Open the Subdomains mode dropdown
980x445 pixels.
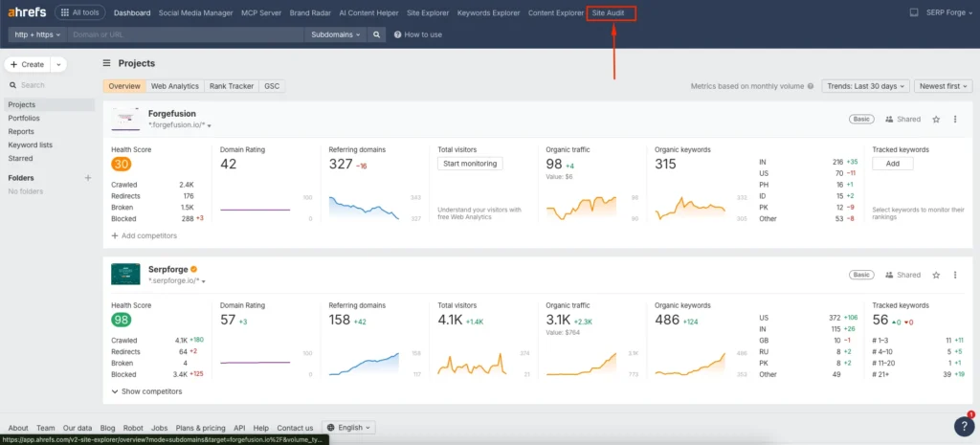[336, 34]
